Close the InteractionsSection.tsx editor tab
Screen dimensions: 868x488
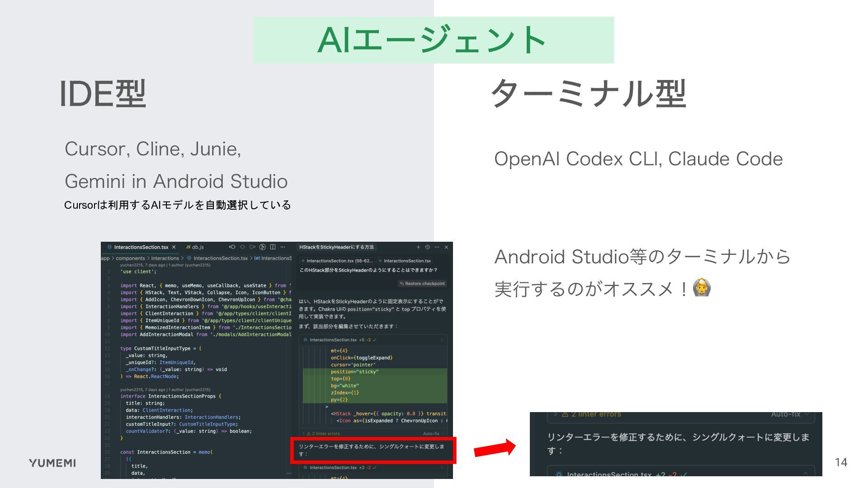[174, 247]
